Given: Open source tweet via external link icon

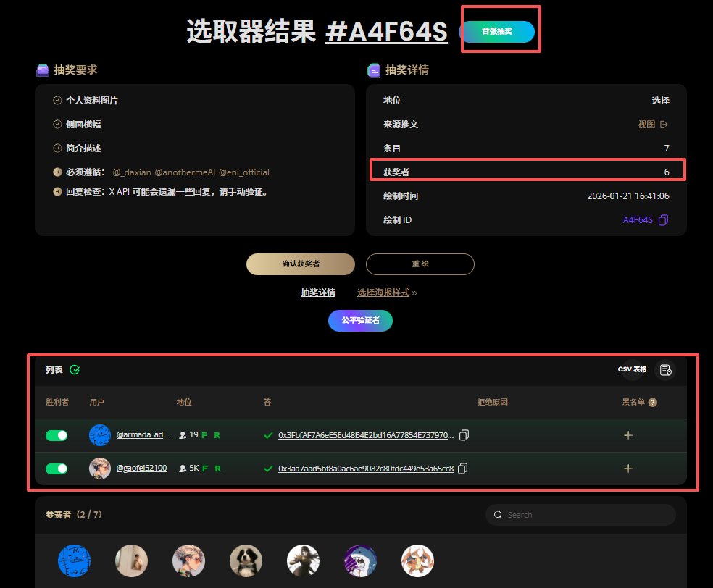Looking at the screenshot, I should (x=663, y=124).
